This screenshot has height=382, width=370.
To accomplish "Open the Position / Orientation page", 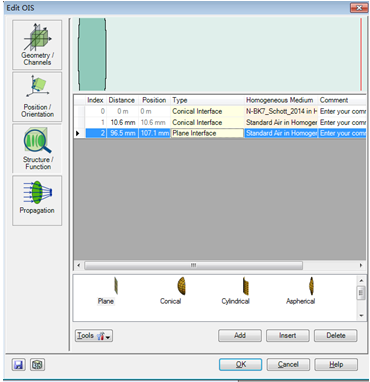I will [x=37, y=97].
